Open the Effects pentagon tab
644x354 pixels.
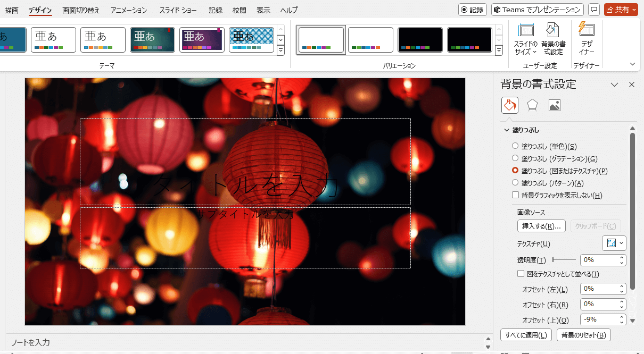pos(532,105)
